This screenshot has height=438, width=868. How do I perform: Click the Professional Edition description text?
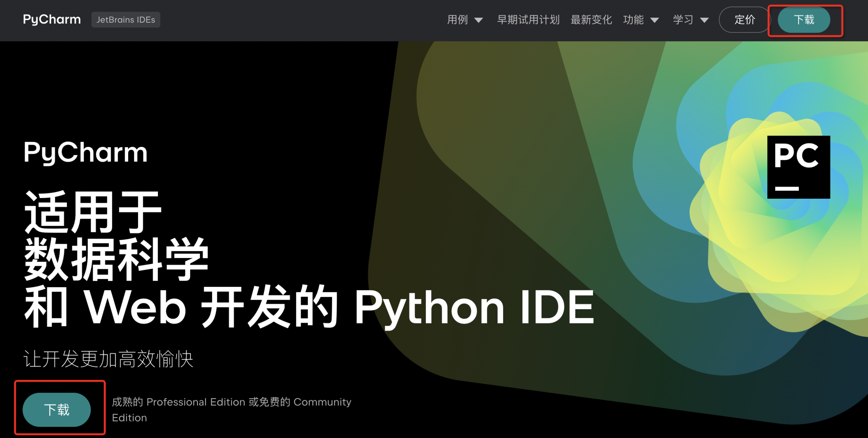tap(232, 410)
